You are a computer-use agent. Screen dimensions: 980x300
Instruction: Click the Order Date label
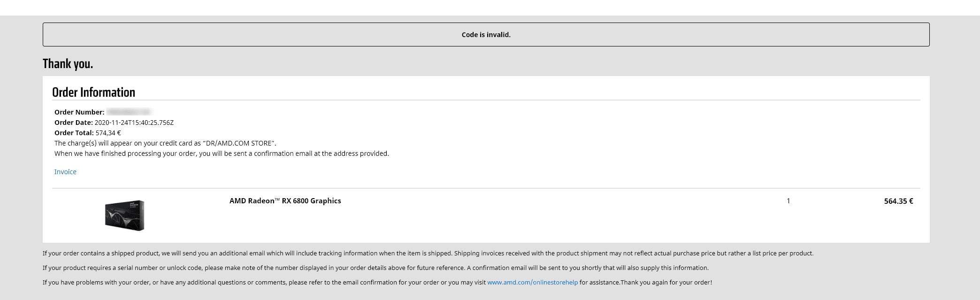pyautogui.click(x=74, y=123)
